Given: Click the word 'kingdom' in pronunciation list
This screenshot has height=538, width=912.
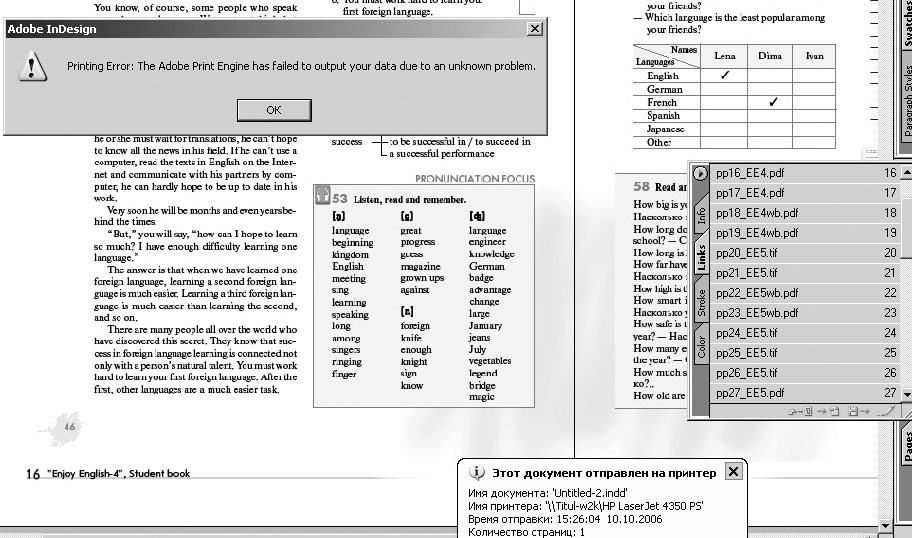Looking at the screenshot, I should pyautogui.click(x=350, y=255).
